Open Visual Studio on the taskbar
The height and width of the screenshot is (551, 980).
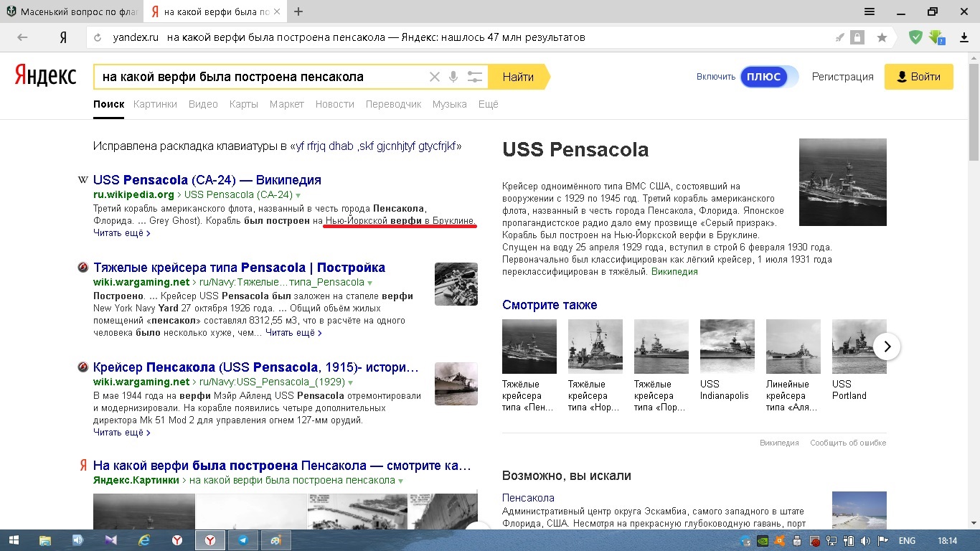coord(111,540)
